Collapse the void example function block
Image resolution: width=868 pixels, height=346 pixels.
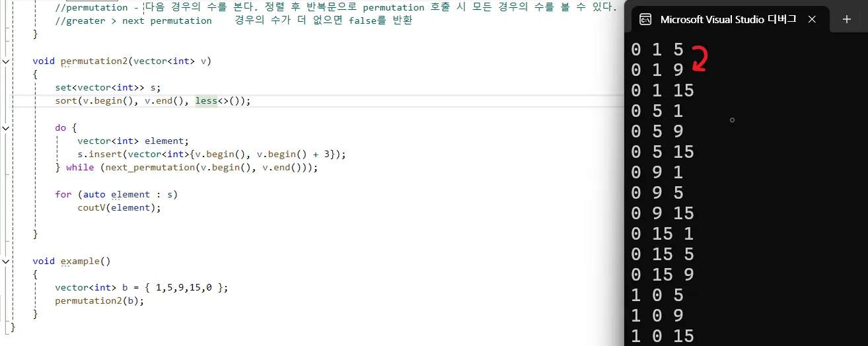point(7,261)
